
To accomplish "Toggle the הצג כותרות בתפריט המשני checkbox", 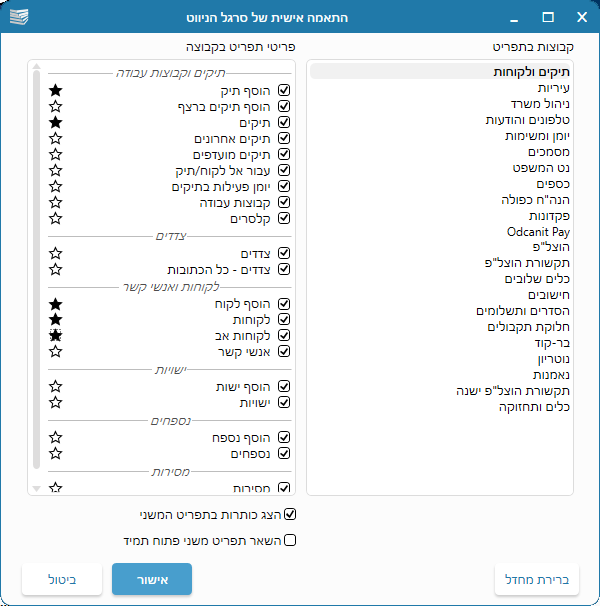I will [x=291, y=515].
